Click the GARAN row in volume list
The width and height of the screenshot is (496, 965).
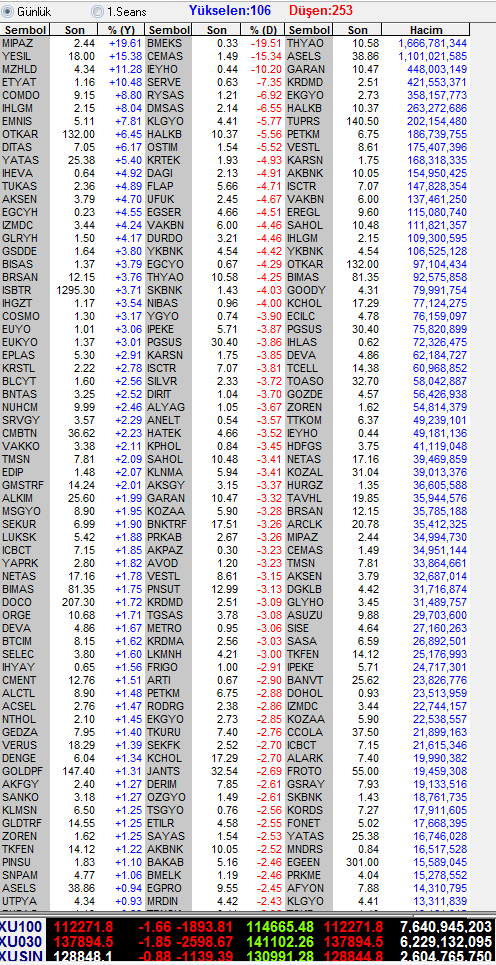tap(377, 69)
